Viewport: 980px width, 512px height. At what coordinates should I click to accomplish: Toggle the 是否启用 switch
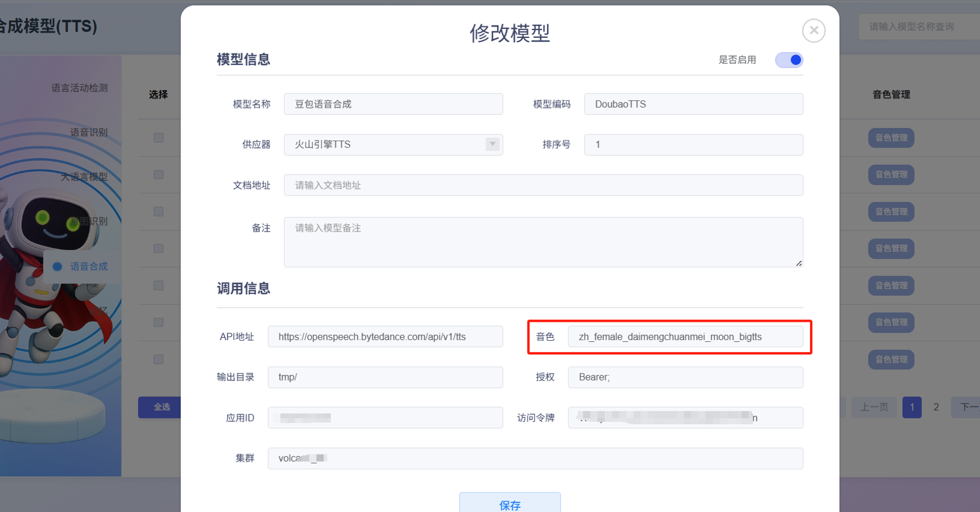click(x=789, y=60)
